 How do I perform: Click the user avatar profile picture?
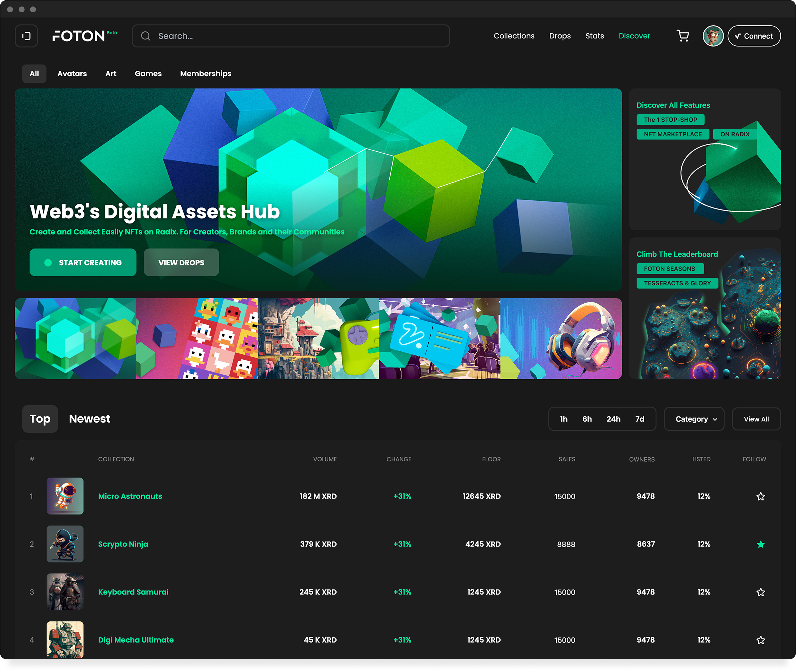pos(713,36)
